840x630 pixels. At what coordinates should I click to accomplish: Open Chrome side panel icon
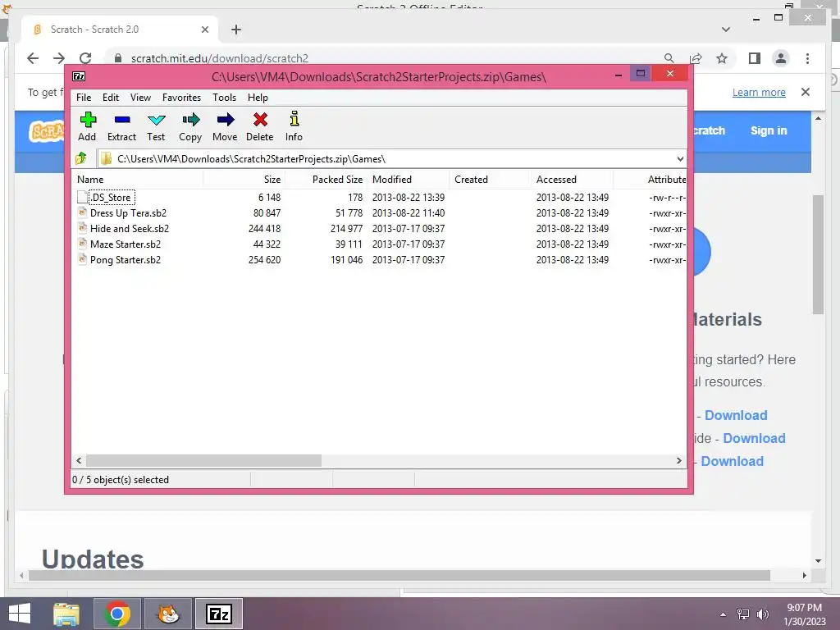[x=755, y=58]
